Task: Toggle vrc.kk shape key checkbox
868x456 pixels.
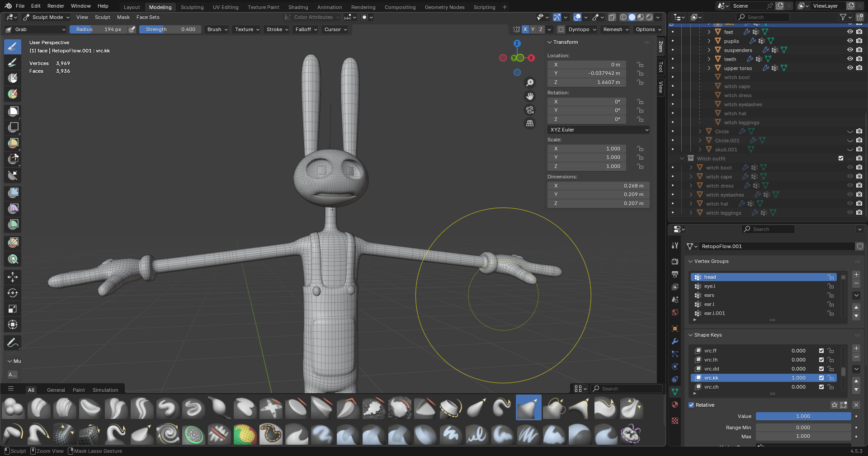Action: click(x=821, y=378)
